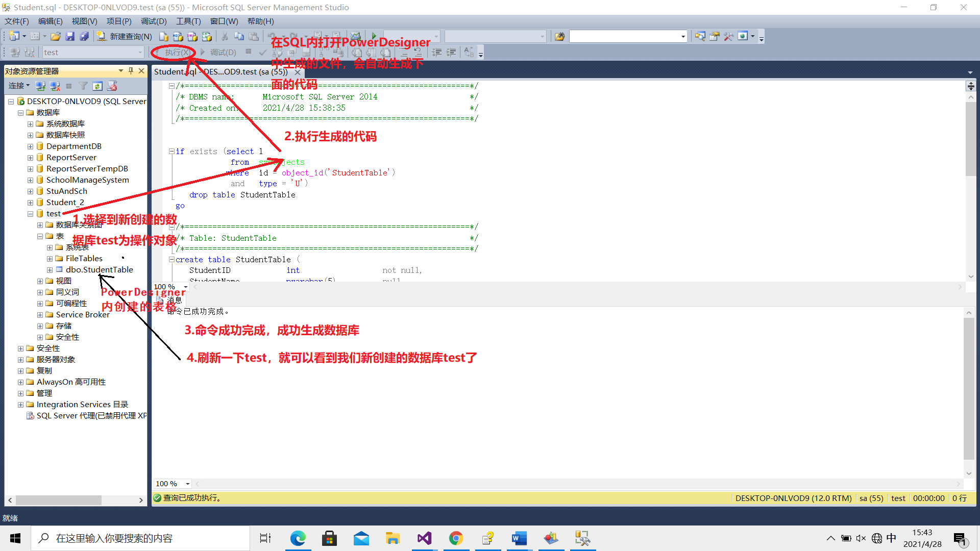Open the Edit (编辑) menu

click(x=50, y=21)
